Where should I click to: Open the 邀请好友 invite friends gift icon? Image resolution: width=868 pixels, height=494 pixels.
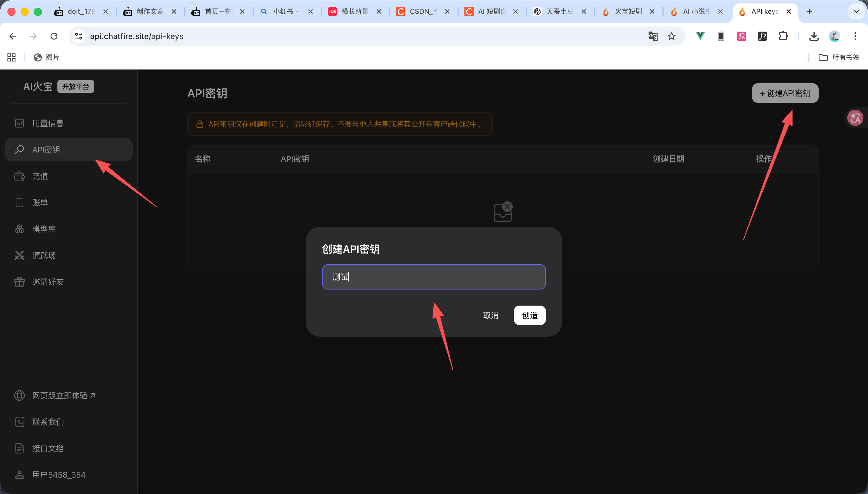click(19, 281)
